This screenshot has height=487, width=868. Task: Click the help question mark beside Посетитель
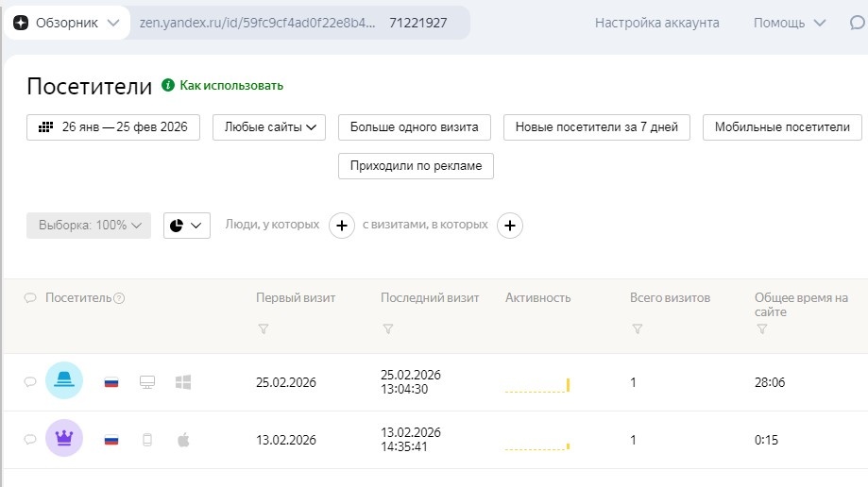point(119,298)
